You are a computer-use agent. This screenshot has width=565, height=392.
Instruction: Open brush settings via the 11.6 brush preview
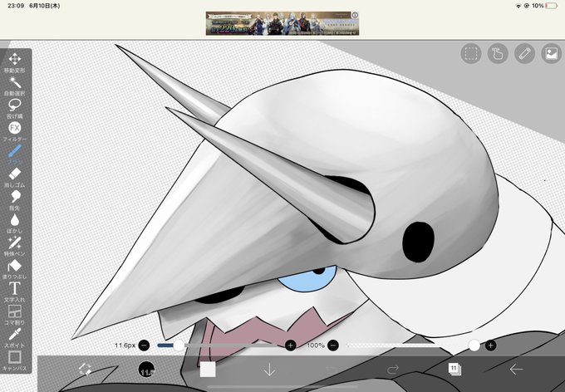pyautogui.click(x=146, y=370)
